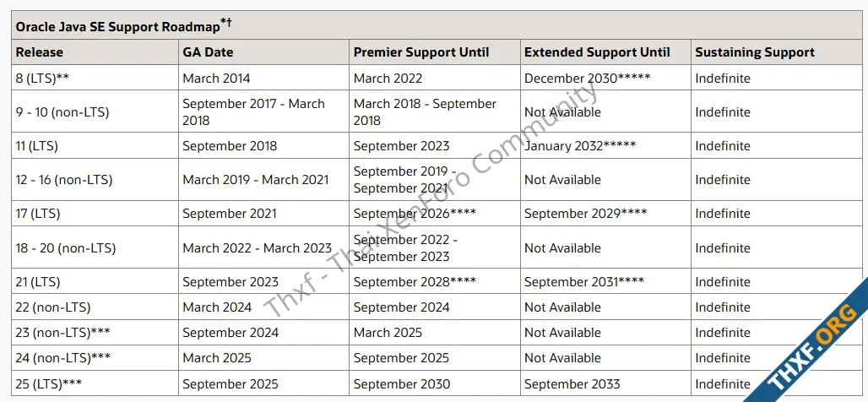Screen dimensions: 868x402
Task: Select the 17 (LTS) release row label
Action: (x=38, y=214)
